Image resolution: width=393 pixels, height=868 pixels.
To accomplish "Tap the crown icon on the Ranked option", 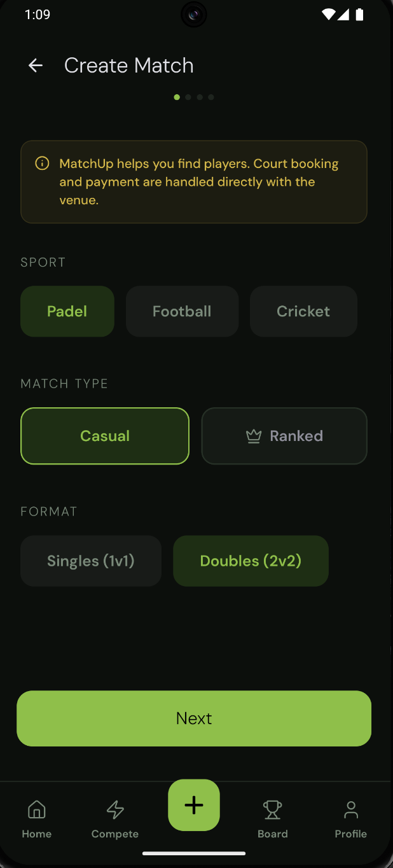I will click(254, 436).
